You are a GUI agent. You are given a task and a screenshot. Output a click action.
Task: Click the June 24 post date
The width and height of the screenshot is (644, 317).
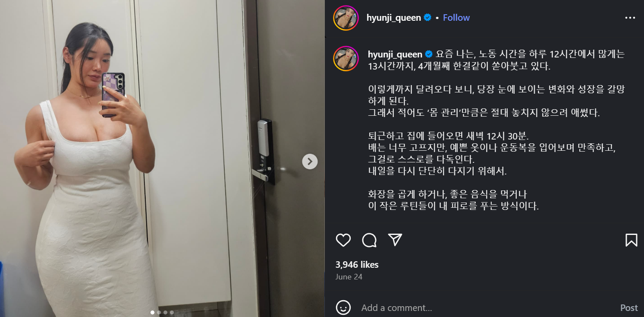click(x=349, y=277)
